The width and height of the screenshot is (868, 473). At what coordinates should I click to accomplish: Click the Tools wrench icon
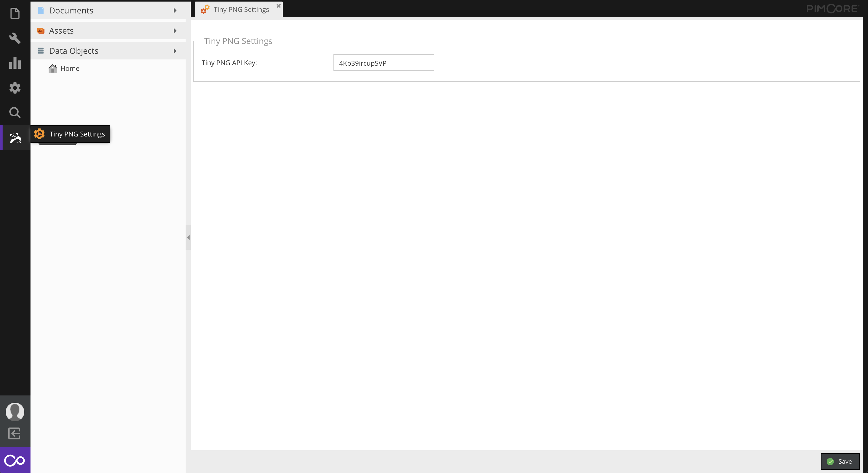pos(15,38)
